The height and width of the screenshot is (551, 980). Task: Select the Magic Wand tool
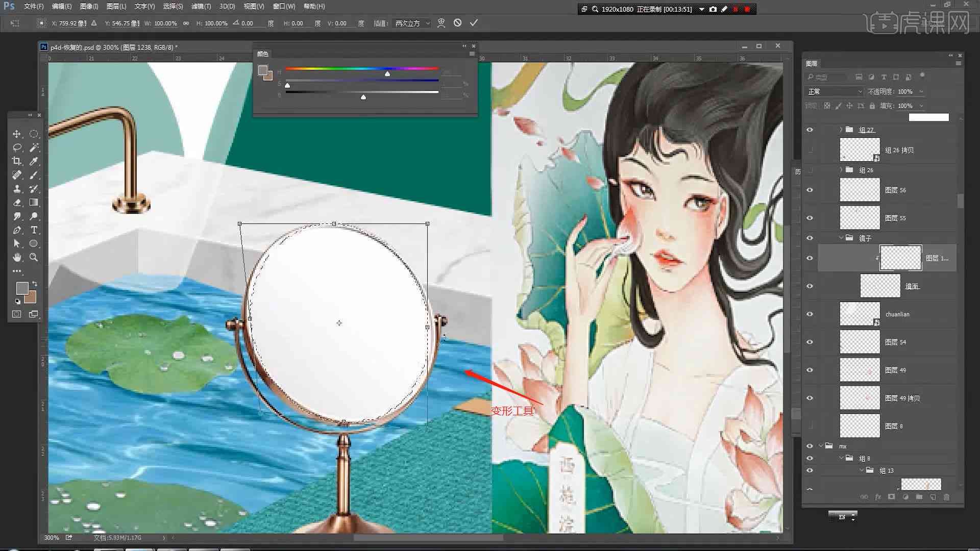(34, 147)
